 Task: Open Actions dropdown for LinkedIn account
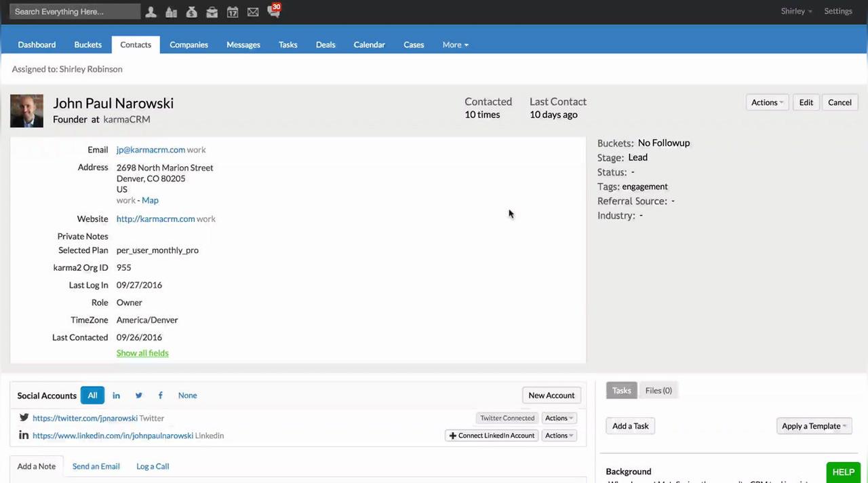tap(559, 436)
